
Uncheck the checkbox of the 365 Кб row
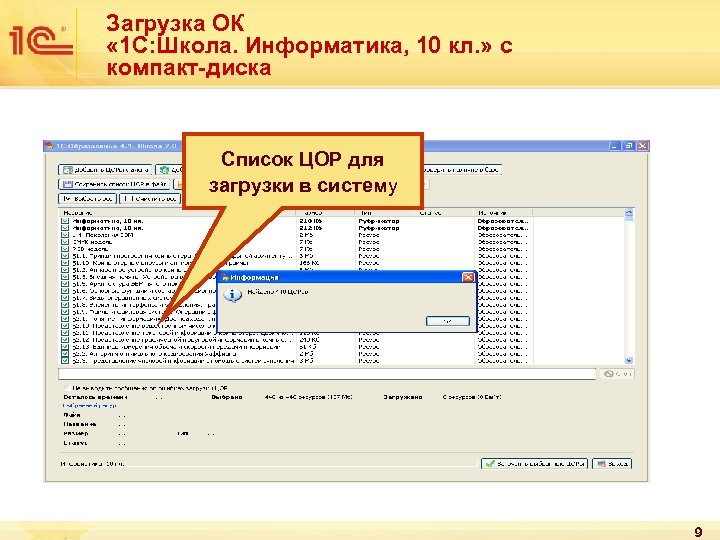pyautogui.click(x=65, y=263)
